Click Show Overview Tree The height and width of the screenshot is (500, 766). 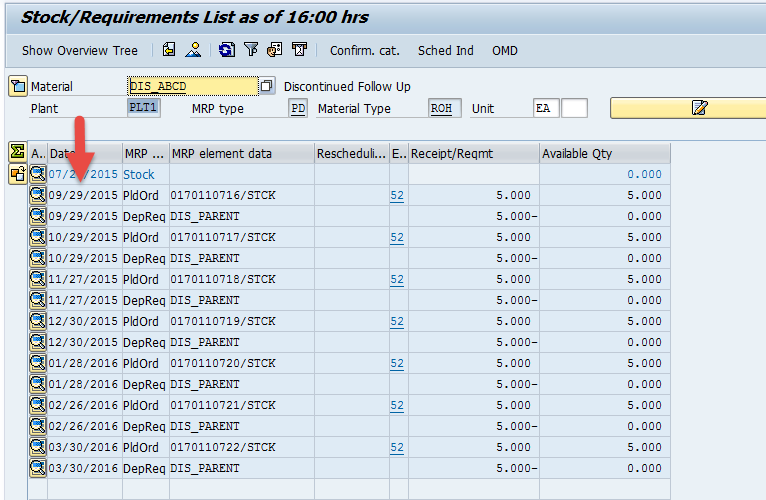click(x=80, y=50)
